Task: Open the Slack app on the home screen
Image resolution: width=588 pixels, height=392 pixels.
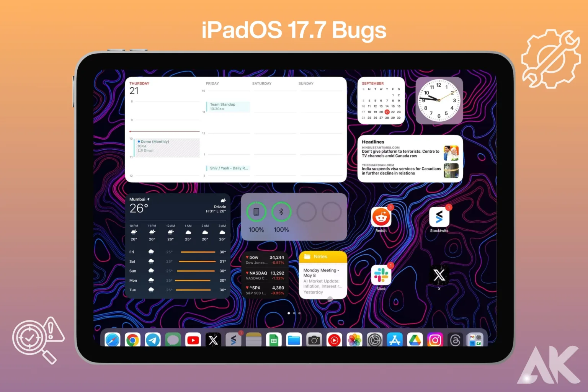Action: tap(381, 275)
